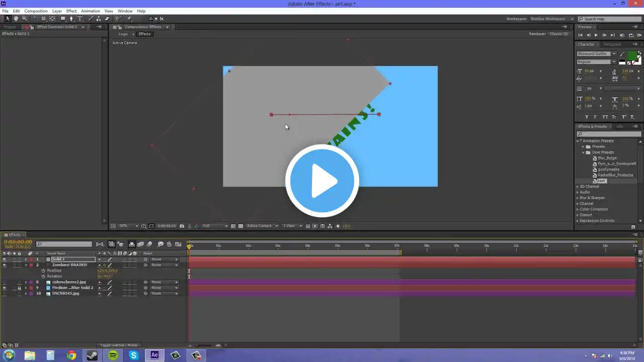Open magnification dropdown showing 50%
Image resolution: width=644 pixels, height=362 pixels.
[x=128, y=226]
